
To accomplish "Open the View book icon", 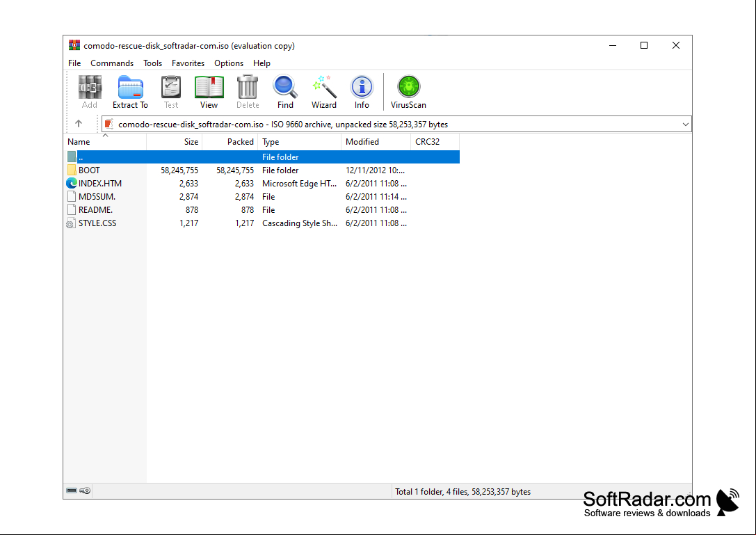I will (209, 88).
